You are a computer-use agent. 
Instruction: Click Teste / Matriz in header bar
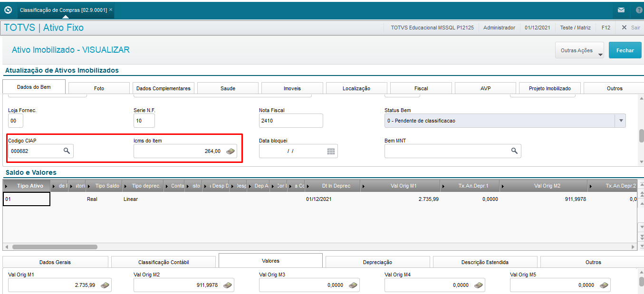coord(575,28)
